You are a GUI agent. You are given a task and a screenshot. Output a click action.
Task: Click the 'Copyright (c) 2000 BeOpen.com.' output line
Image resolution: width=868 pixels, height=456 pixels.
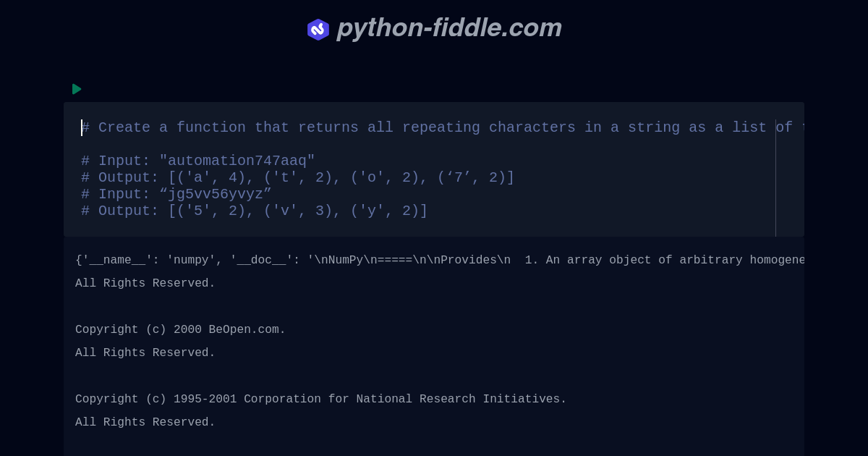coord(180,330)
